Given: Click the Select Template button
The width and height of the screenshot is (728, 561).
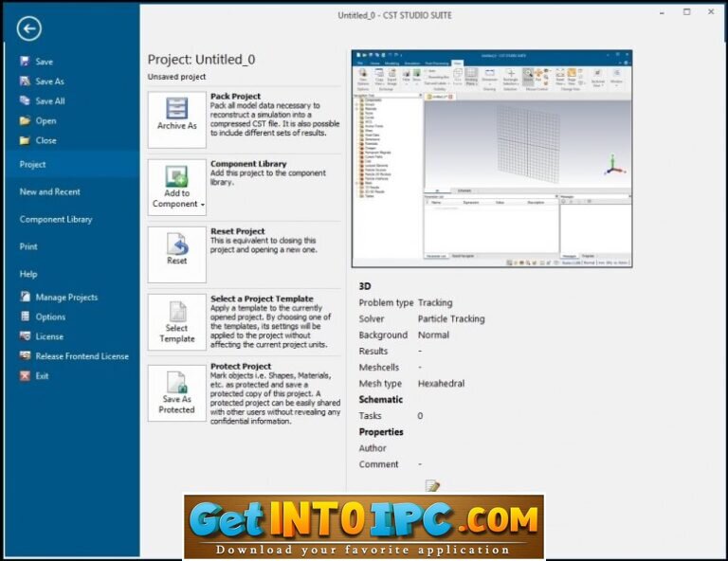Looking at the screenshot, I should coord(177,322).
